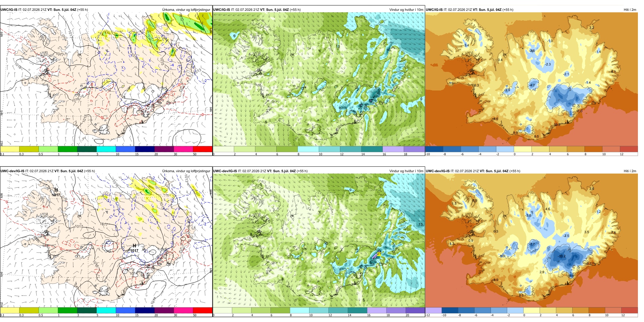Click the UWC-dev/IG-IS header of the precipitation panel
The width and height of the screenshot is (644, 322).
[48, 171]
